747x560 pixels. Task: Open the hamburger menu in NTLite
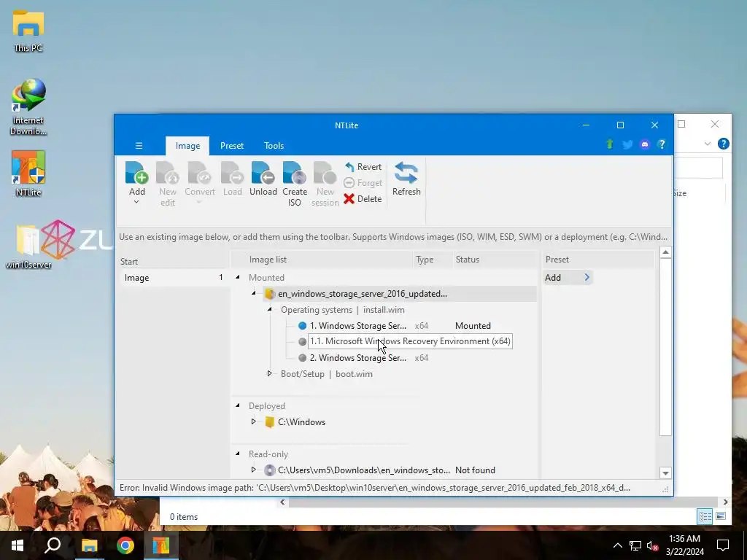click(139, 146)
